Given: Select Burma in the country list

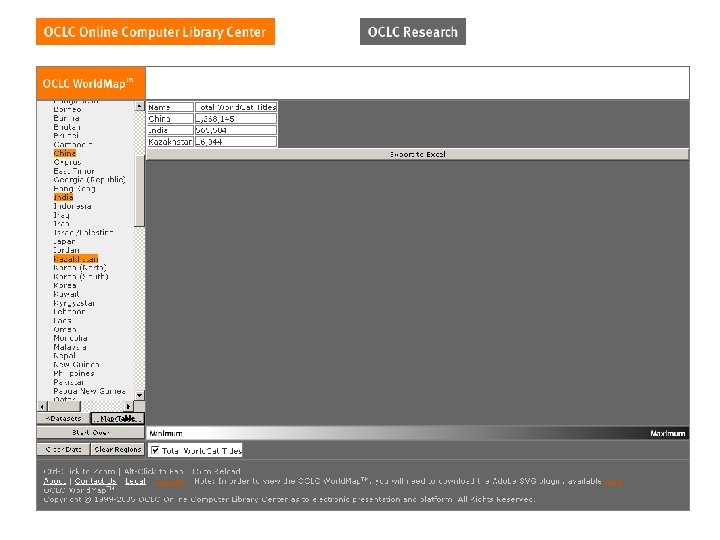Looking at the screenshot, I should click(x=66, y=118).
